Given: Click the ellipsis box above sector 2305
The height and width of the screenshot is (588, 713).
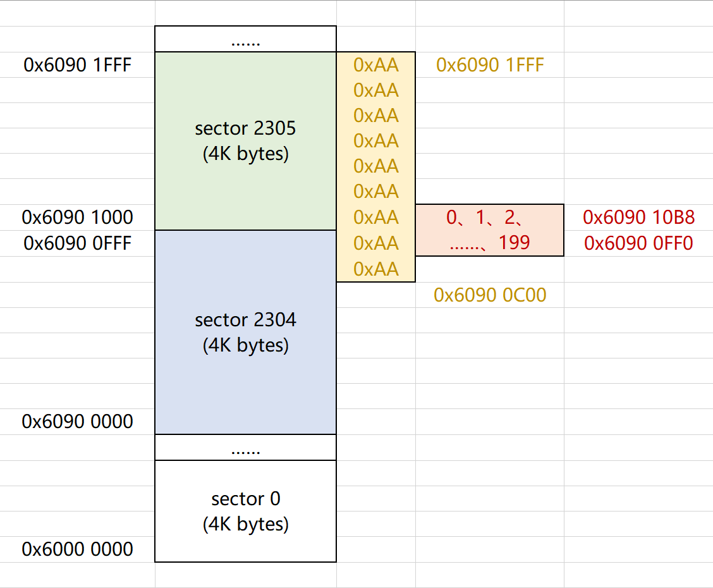Looking at the screenshot, I should (x=245, y=38).
